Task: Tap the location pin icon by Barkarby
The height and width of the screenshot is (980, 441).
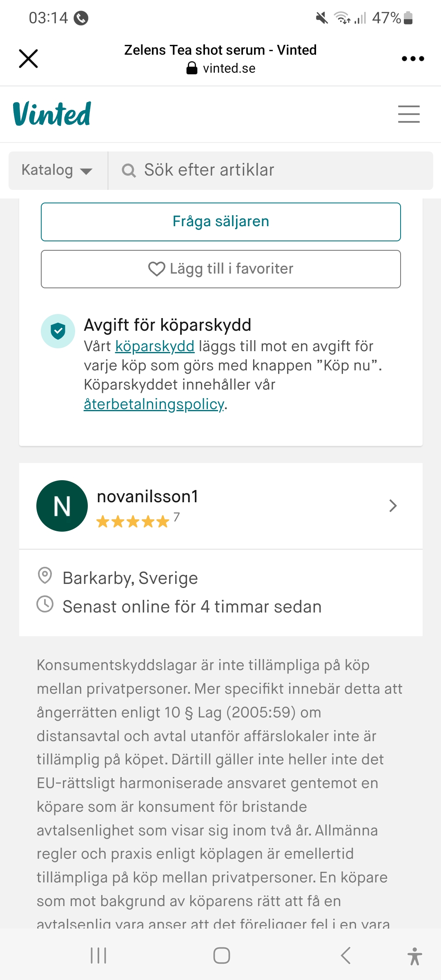Action: 45,575
